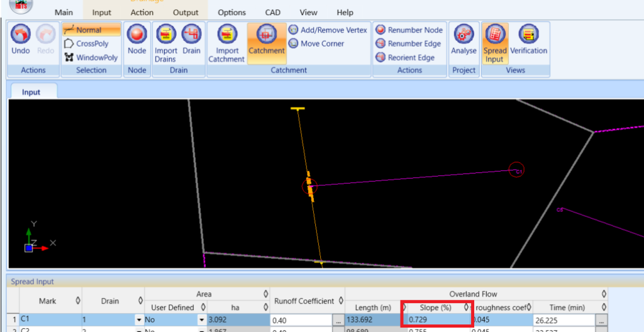Screen dimensions: 644x332
Task: Click the application logo button
Action: click(x=21, y=4)
